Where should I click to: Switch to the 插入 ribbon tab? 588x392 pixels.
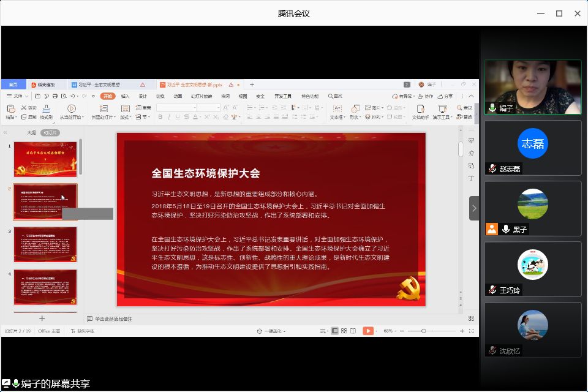pos(125,96)
